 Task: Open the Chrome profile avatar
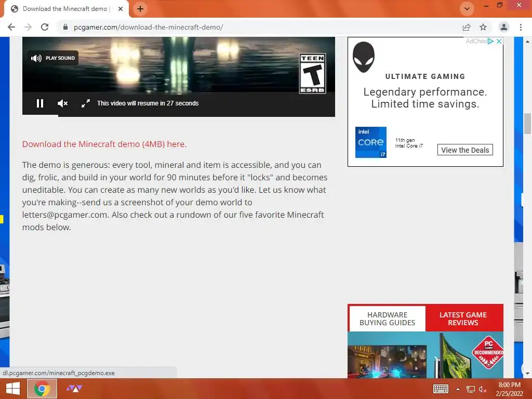pos(504,27)
